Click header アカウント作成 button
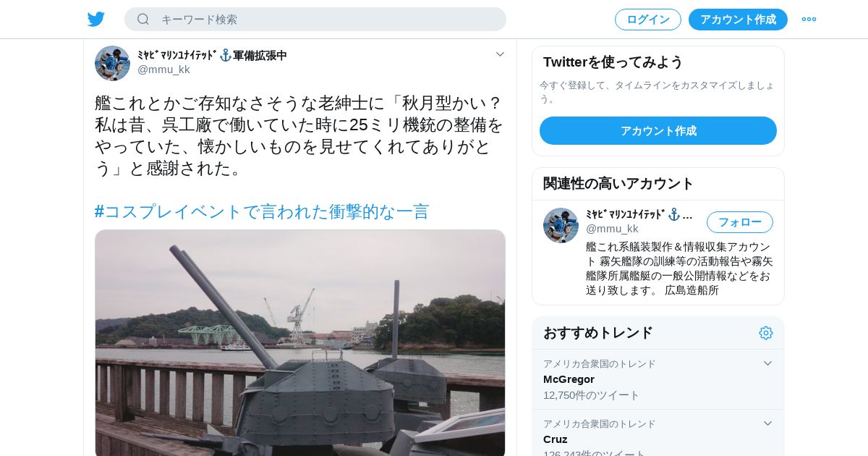The width and height of the screenshot is (868, 456). coord(738,20)
